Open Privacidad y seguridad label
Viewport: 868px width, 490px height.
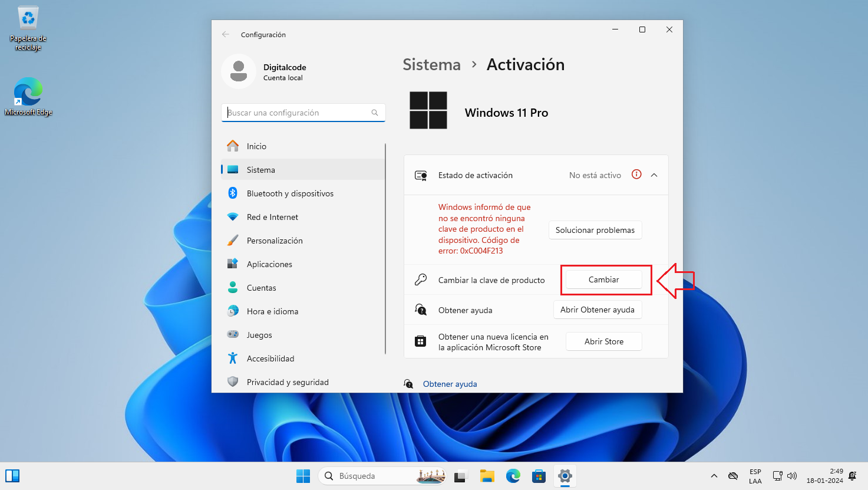click(x=288, y=382)
